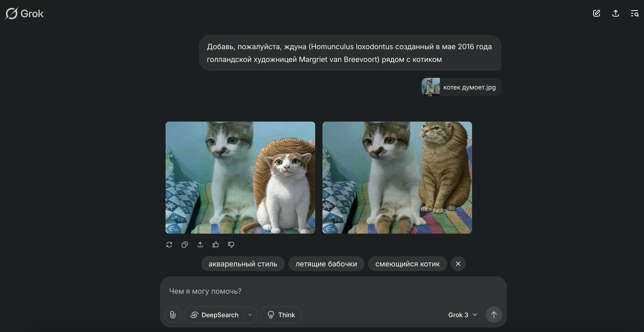The width and height of the screenshot is (644, 332).
Task: Toggle Think mode
Action: pyautogui.click(x=281, y=315)
